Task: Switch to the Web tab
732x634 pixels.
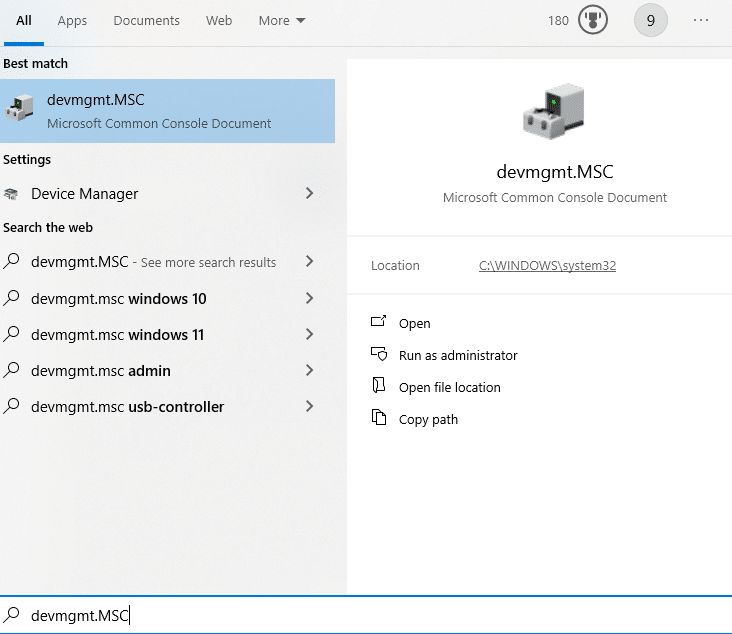Action: click(218, 21)
